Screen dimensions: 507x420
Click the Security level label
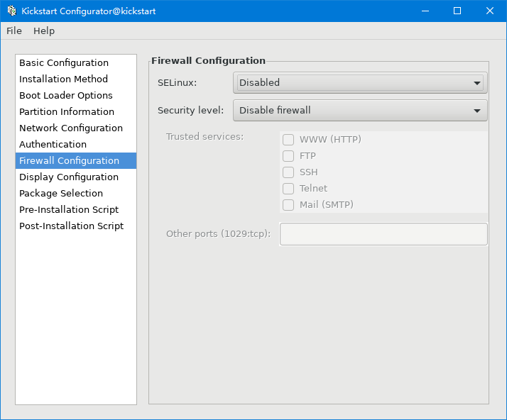click(x=190, y=111)
